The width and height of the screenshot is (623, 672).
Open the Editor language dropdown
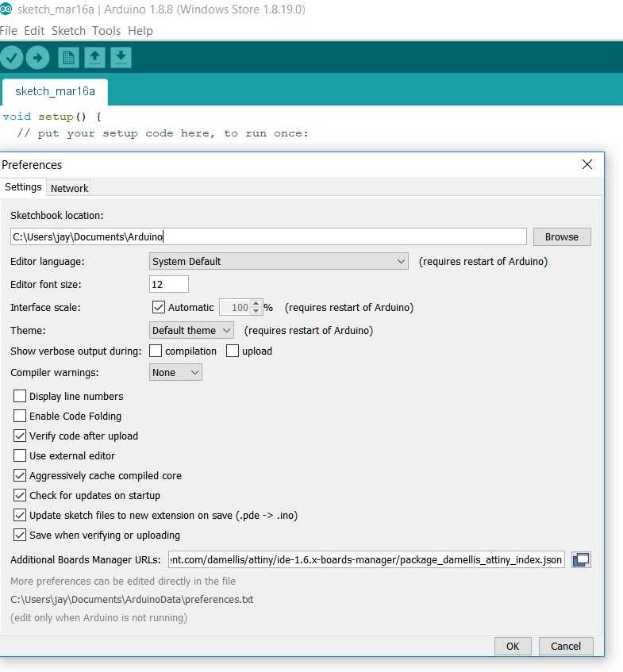(x=279, y=261)
